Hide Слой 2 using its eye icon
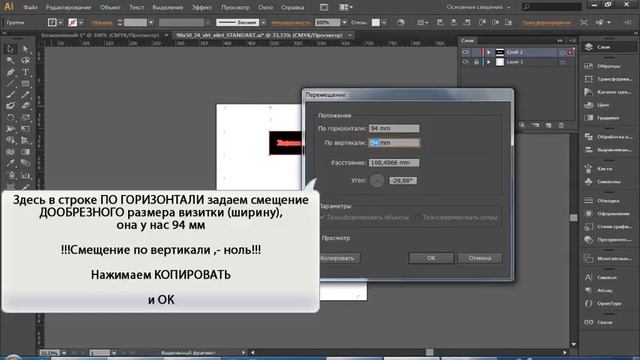 click(x=465, y=52)
